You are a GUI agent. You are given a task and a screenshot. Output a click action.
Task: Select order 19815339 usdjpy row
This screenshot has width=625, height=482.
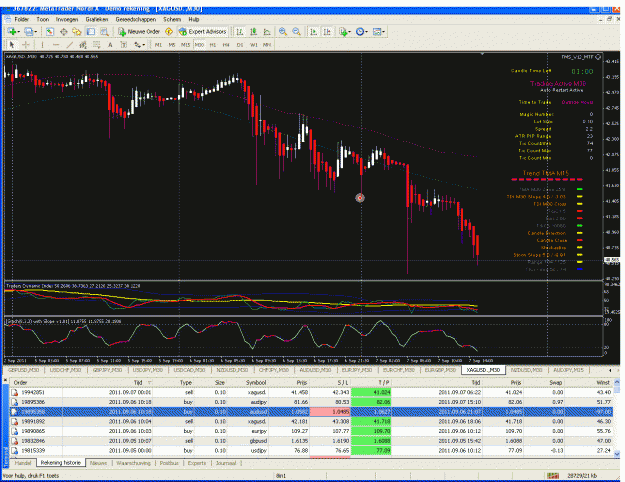point(311,451)
